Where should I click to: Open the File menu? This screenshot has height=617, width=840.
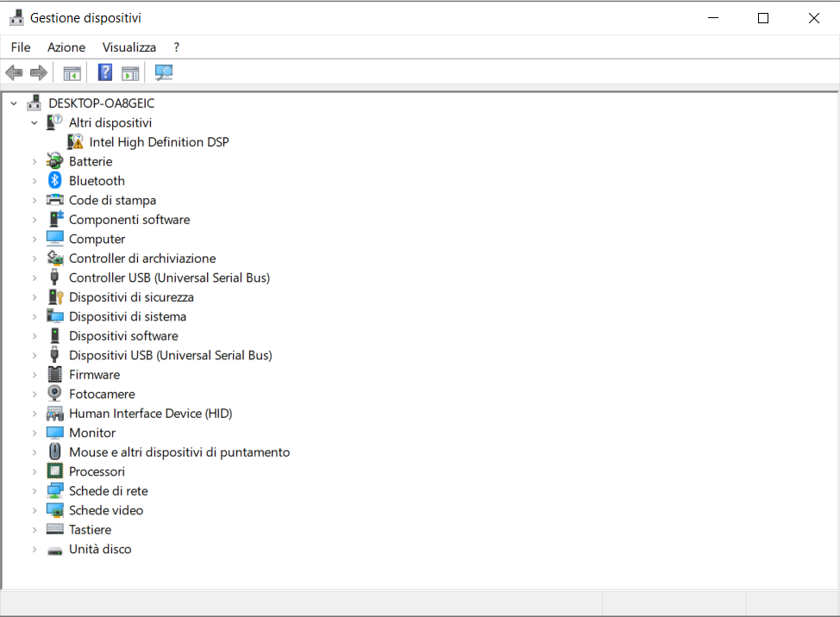tap(20, 47)
